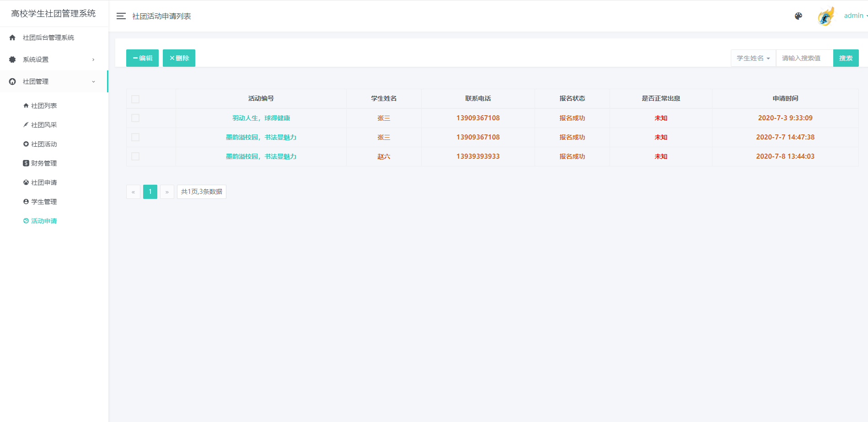Toggle the select-all checkbox in table header
The width and height of the screenshot is (868, 422).
[x=135, y=99]
